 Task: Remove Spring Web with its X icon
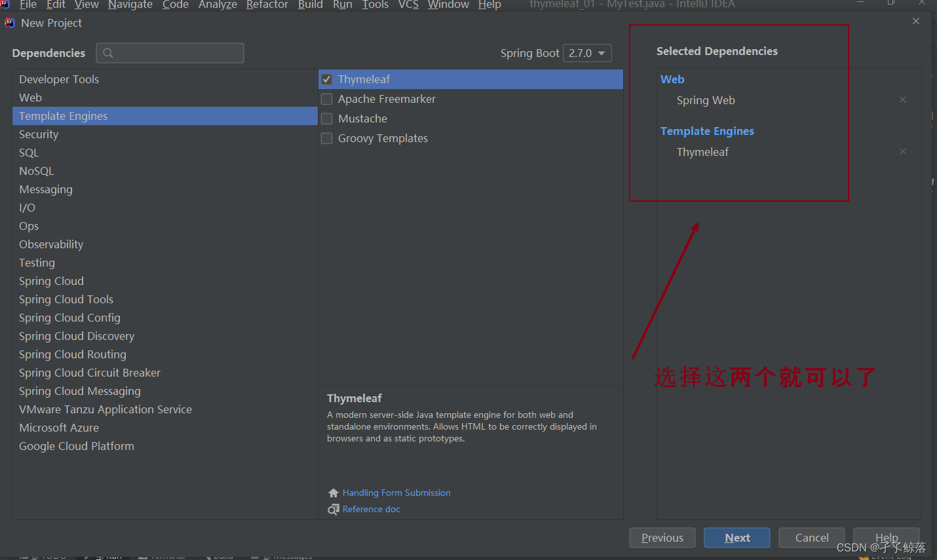click(x=903, y=100)
